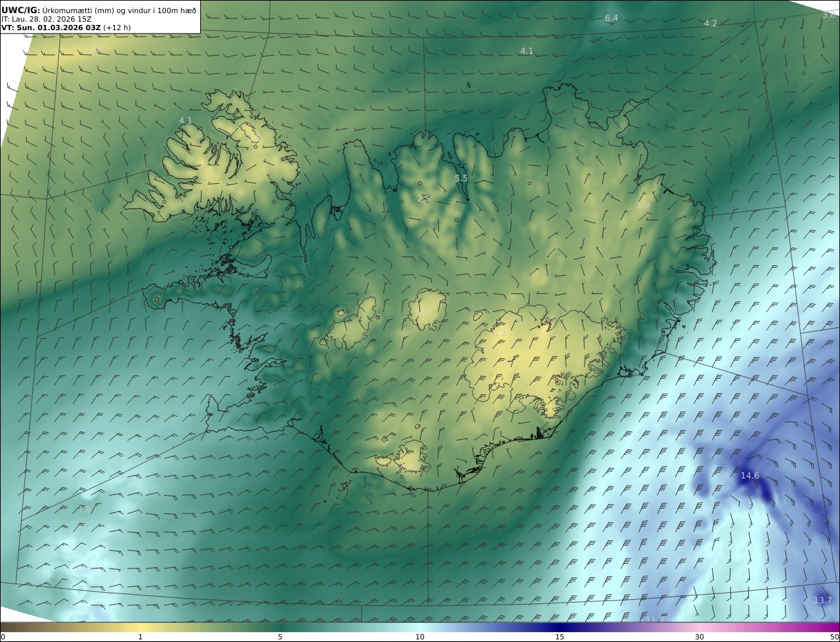840x642 pixels.
Task: Click the dark navy band of the color scale
Action: [x=560, y=627]
